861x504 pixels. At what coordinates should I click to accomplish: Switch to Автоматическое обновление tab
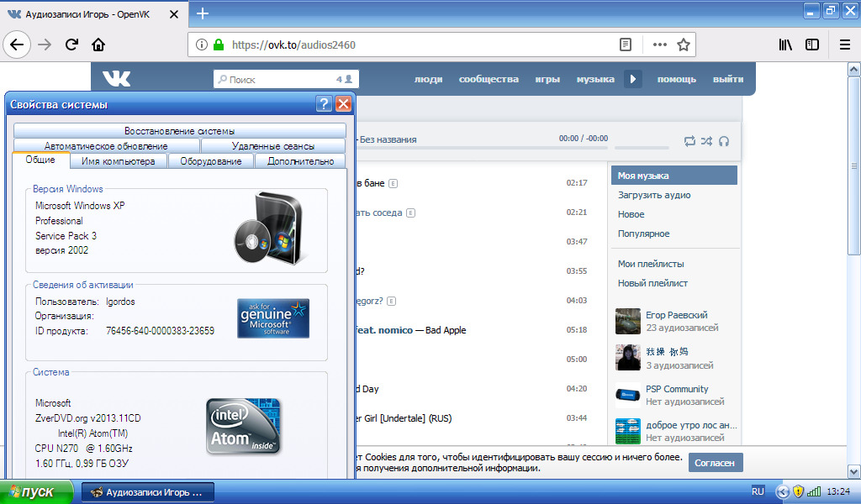pos(106,146)
